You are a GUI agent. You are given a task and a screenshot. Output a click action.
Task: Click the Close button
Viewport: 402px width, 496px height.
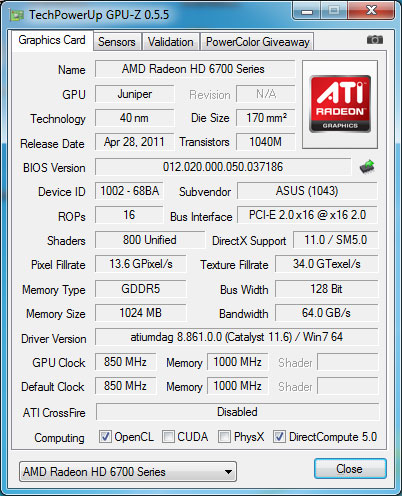tap(350, 469)
